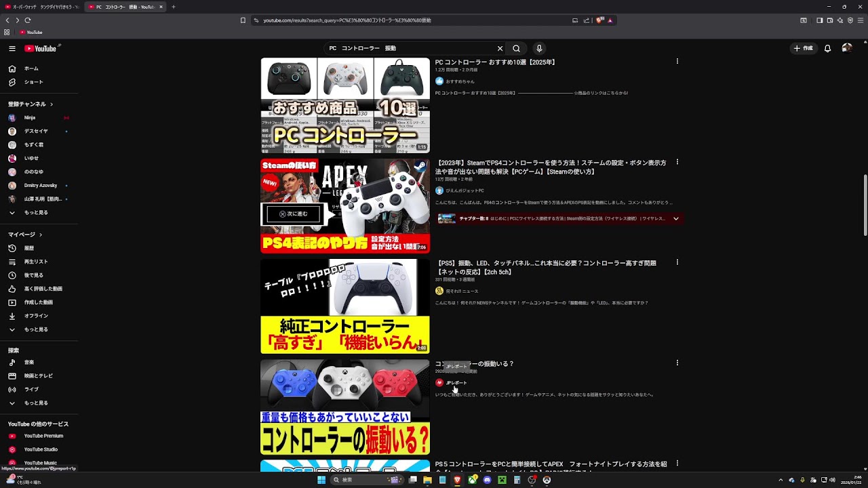Image resolution: width=868 pixels, height=488 pixels.
Task: Open more options for PC コントローラー おすすめ10選 video
Action: coord(677,62)
